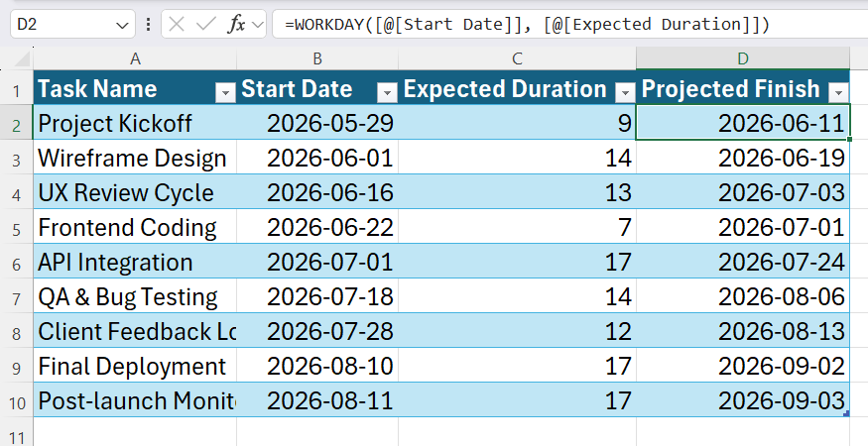Click the Projected Finish header cell
The width and height of the screenshot is (868, 446).
coord(743,87)
